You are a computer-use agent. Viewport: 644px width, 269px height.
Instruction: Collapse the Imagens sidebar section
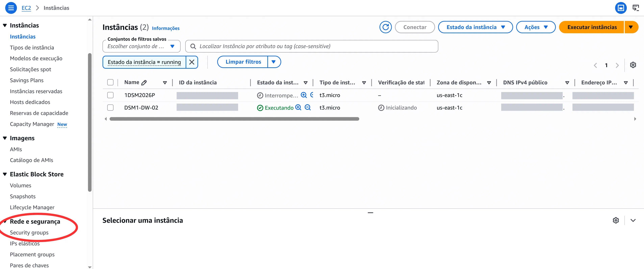(5, 138)
